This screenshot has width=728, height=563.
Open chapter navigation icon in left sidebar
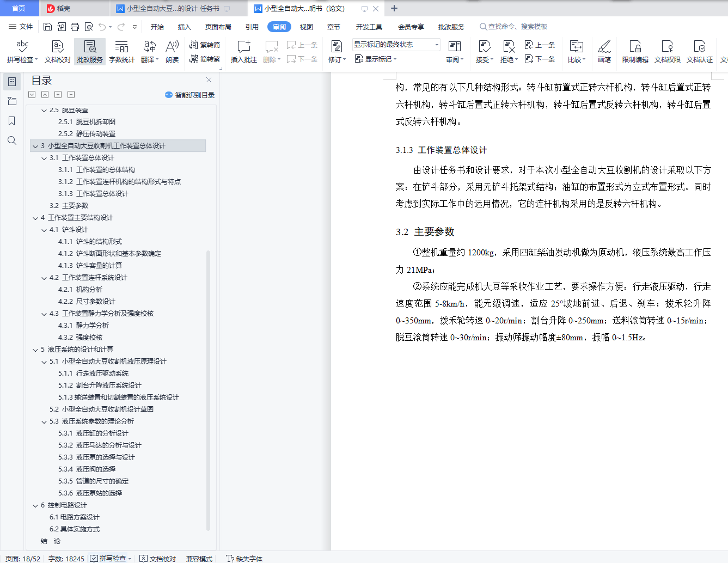pyautogui.click(x=12, y=101)
